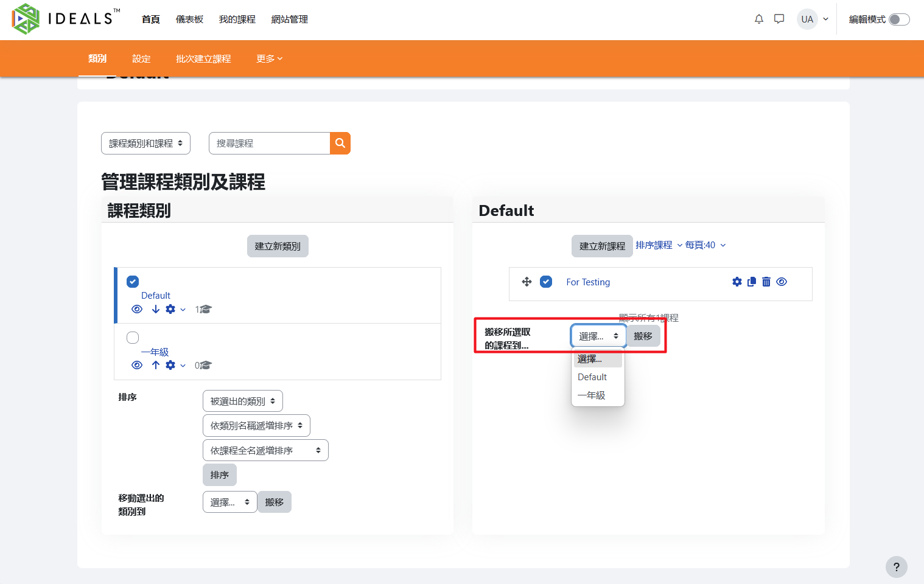Open the 課程類別和課程 view dropdown

145,144
